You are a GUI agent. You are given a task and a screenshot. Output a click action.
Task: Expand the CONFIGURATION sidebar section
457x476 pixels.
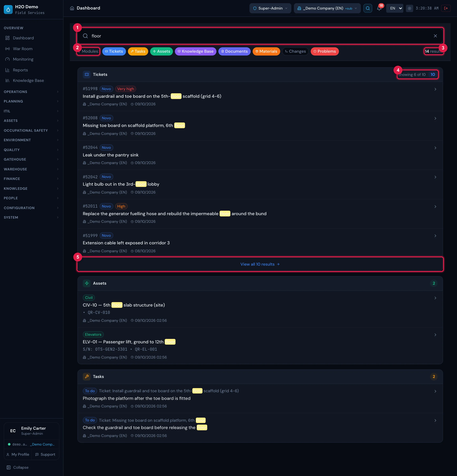(31, 208)
